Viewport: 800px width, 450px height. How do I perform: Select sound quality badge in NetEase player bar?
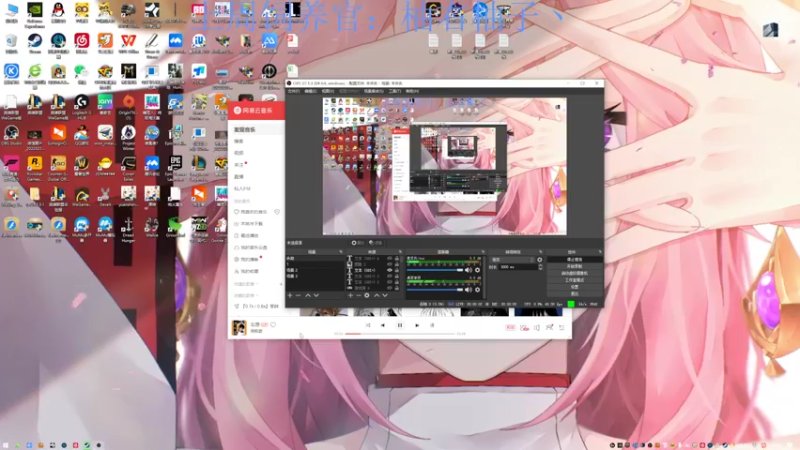tap(510, 328)
